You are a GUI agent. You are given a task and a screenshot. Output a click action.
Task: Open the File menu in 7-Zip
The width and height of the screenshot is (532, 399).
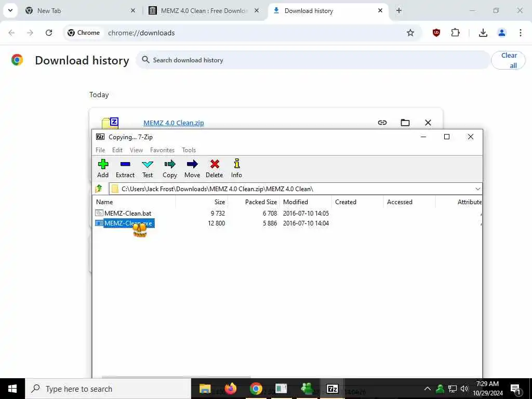tap(100, 150)
